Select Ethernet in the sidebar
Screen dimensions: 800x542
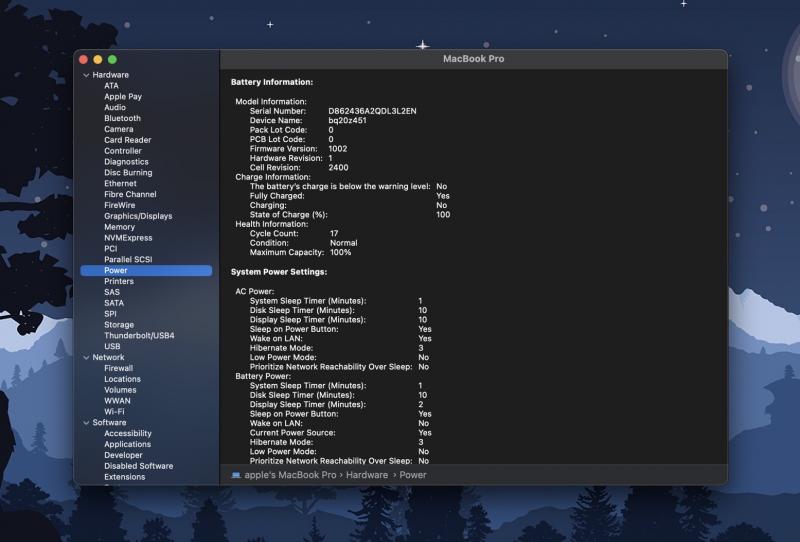tap(120, 183)
